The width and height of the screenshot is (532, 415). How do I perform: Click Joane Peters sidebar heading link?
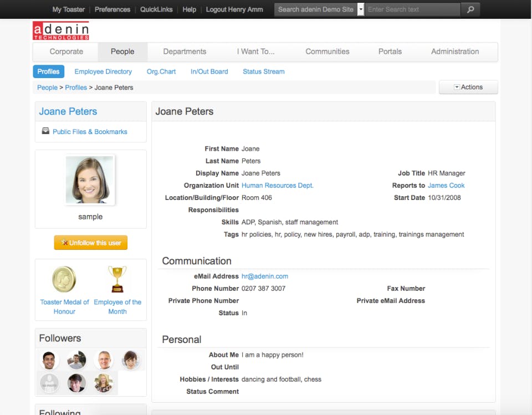(68, 111)
